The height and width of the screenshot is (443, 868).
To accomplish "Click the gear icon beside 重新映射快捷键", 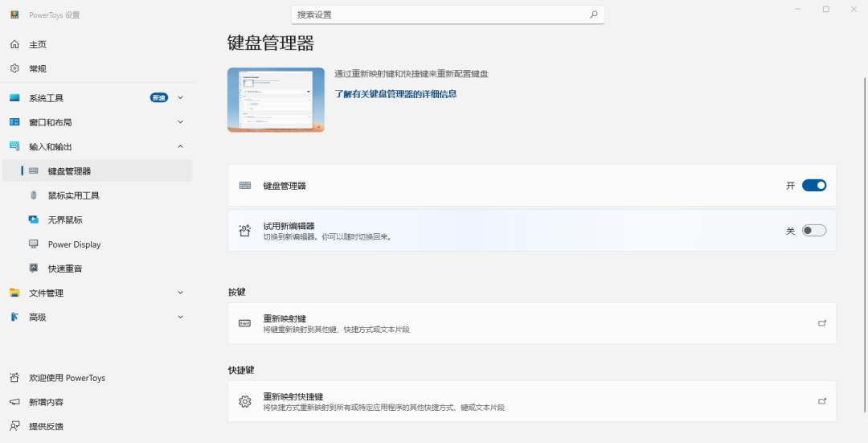I will click(x=245, y=401).
